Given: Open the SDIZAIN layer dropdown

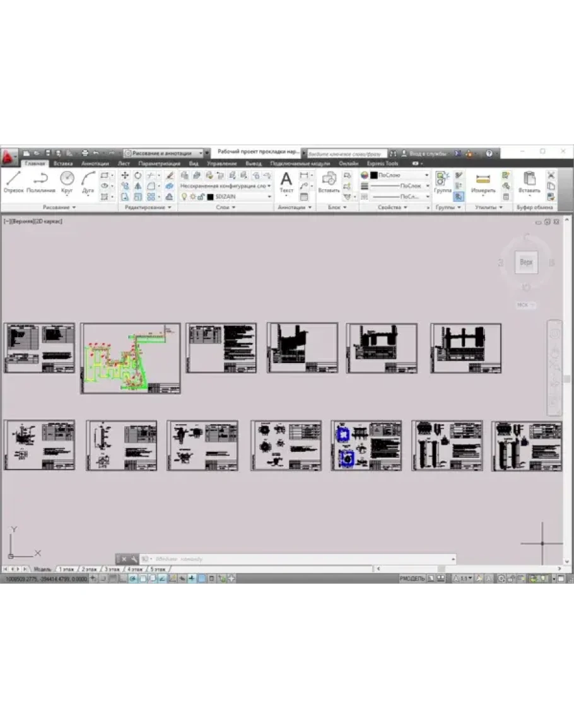Looking at the screenshot, I should [240, 197].
